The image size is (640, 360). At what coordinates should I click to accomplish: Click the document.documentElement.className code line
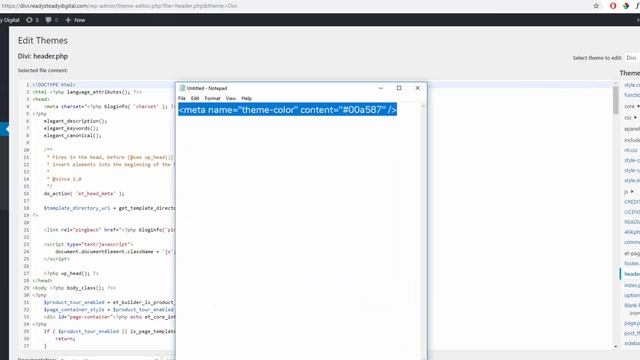tap(115, 251)
